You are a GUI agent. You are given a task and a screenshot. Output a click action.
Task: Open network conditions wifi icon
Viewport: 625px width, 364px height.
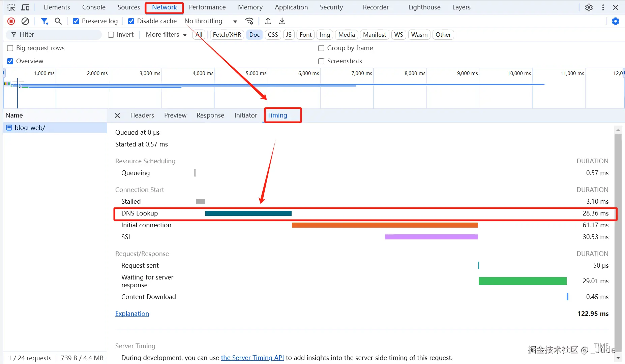click(x=249, y=21)
